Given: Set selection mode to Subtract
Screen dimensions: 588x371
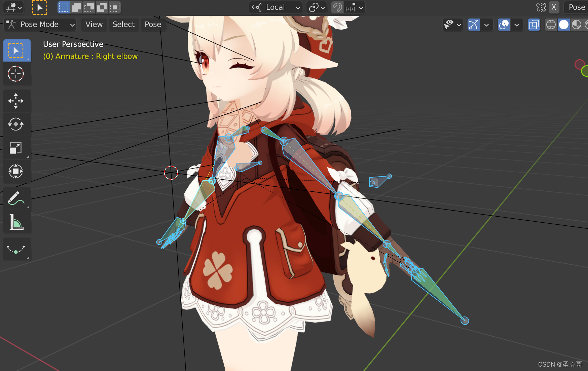Looking at the screenshot, I should coord(89,7).
